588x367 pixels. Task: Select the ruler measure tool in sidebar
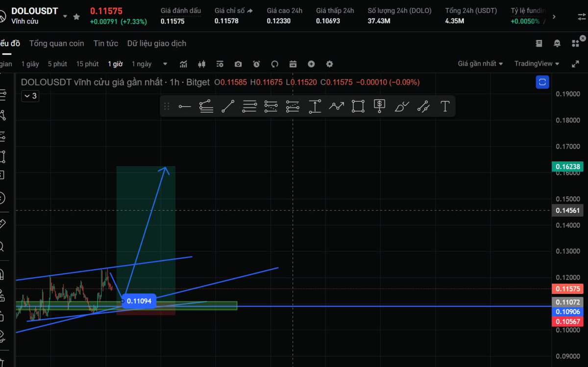click(1, 224)
